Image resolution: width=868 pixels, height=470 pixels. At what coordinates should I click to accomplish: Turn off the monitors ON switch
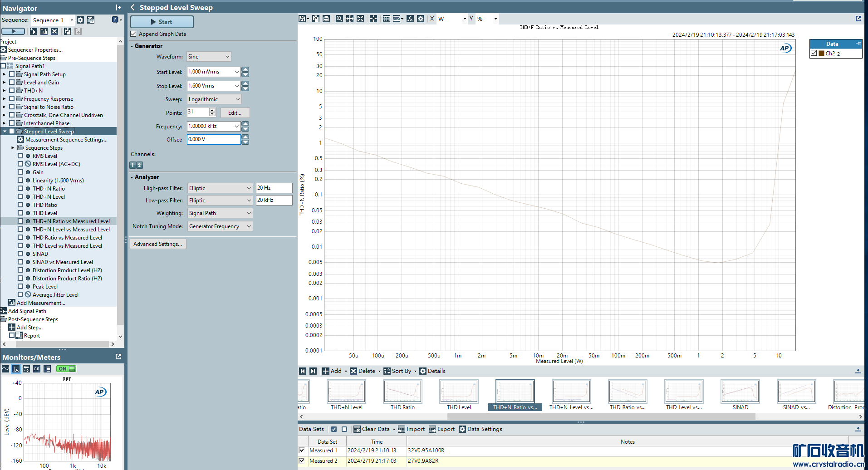(x=66, y=369)
